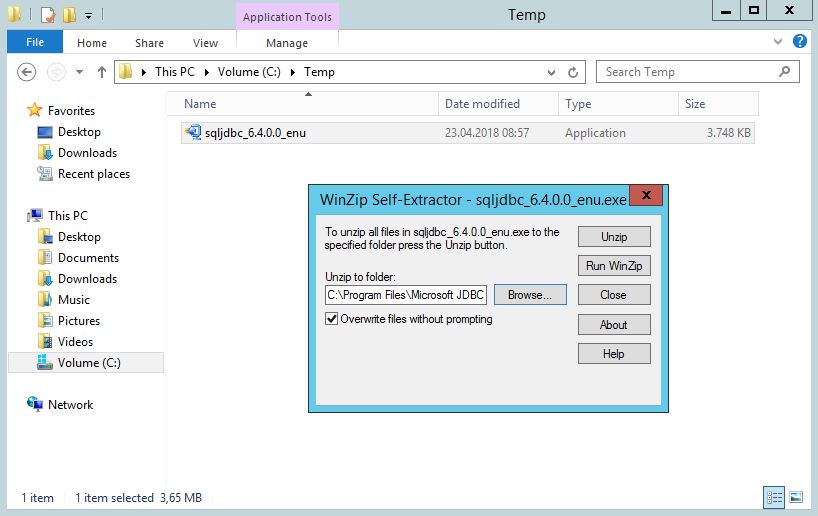Close the WinZip Self-Extractor dialog with X
This screenshot has width=818, height=516.
(646, 195)
